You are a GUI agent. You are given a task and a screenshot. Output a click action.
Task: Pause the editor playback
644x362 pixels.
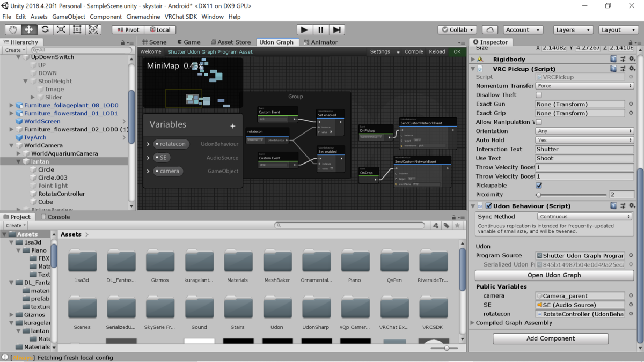(x=320, y=30)
